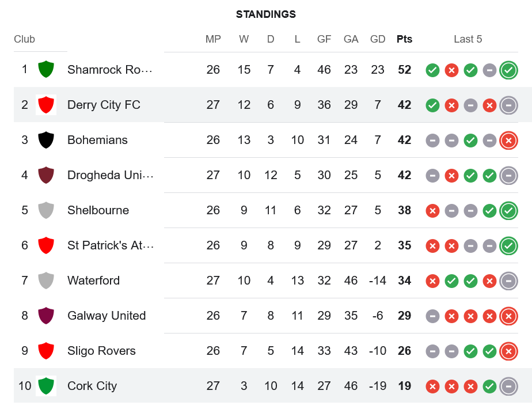Click the STANDINGS heading
Screen dimensions: 532x413
(x=266, y=14)
